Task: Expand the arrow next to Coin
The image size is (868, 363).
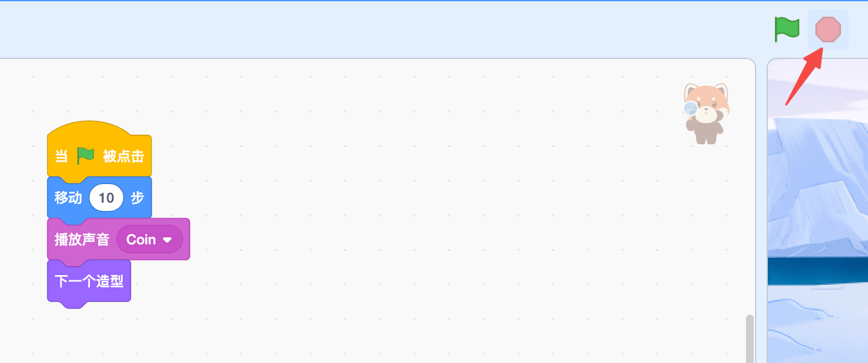Action: 168,240
